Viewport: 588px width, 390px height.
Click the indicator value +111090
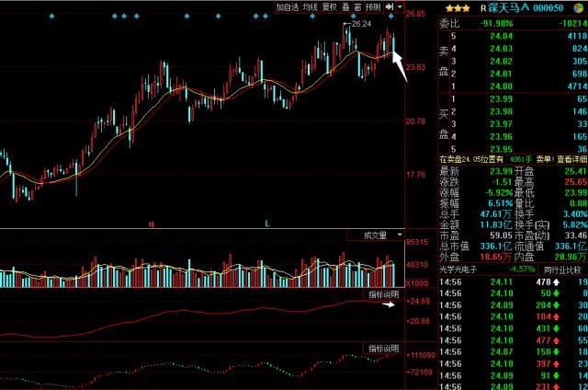click(421, 355)
